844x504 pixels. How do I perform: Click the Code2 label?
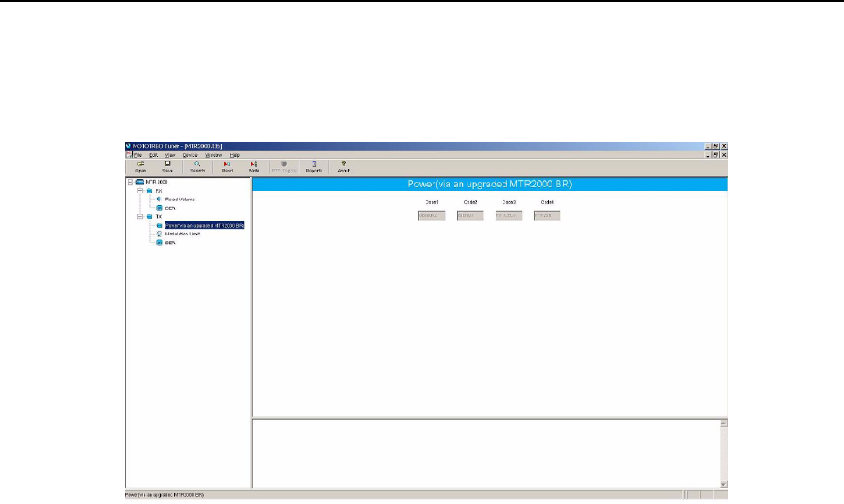coord(470,202)
